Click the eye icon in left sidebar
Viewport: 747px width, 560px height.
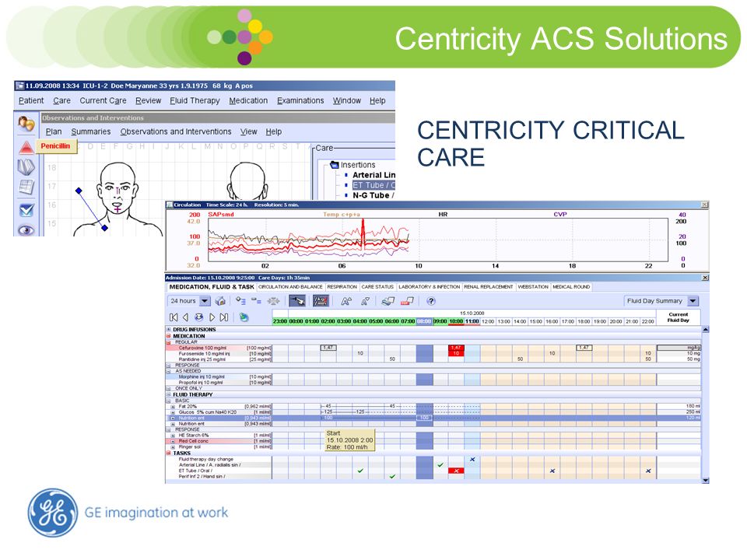[x=26, y=230]
